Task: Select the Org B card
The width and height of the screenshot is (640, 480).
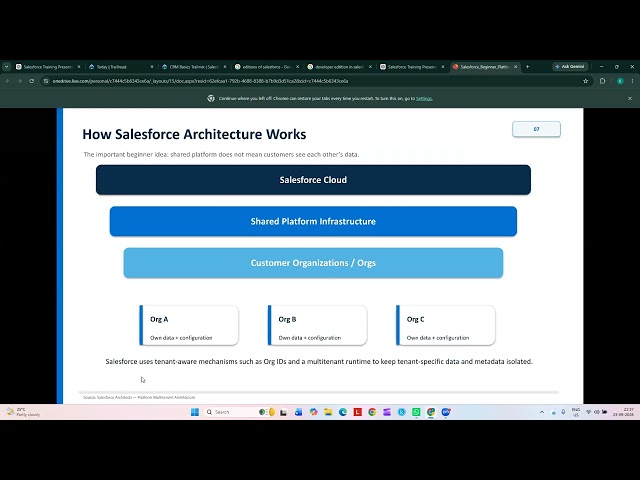Action: [x=317, y=325]
